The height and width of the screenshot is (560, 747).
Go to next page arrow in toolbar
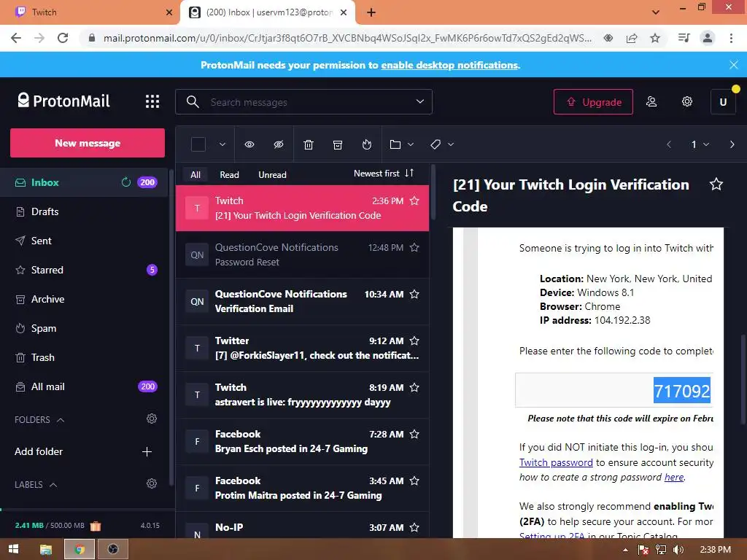click(732, 144)
